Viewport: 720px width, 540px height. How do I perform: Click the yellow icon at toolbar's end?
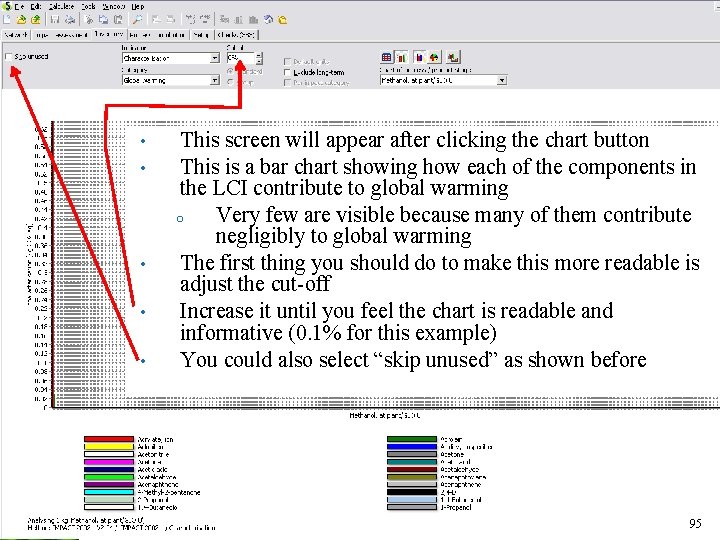283,20
